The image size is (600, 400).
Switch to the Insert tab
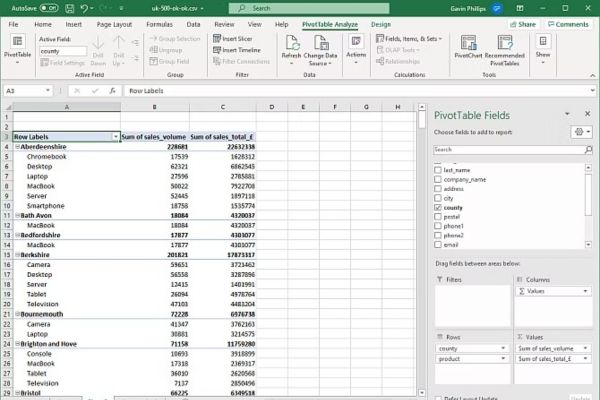pos(73,24)
